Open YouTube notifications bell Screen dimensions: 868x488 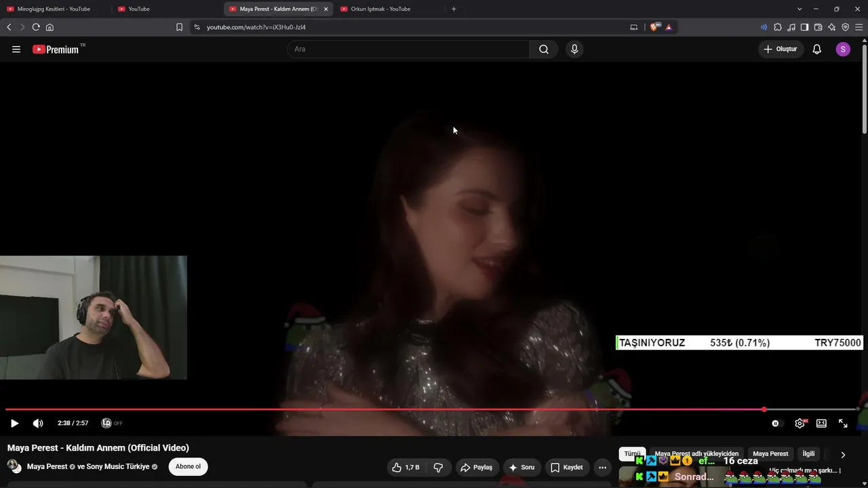tap(817, 49)
